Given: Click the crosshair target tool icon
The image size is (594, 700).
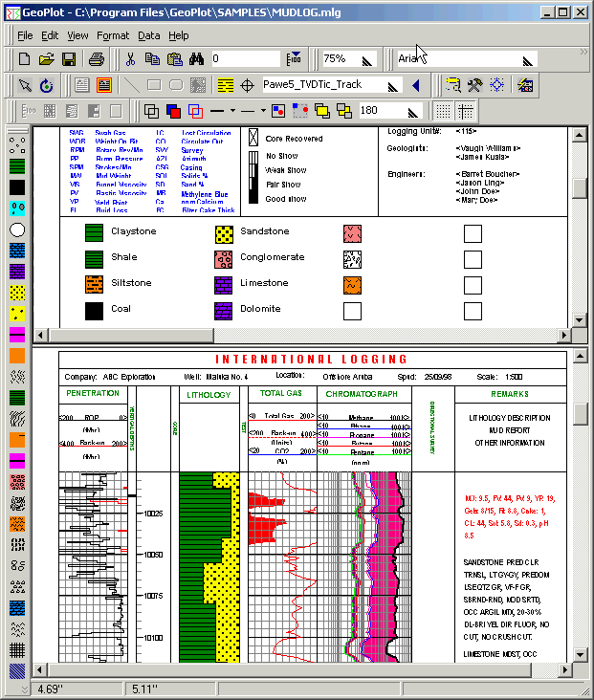Looking at the screenshot, I should click(247, 85).
